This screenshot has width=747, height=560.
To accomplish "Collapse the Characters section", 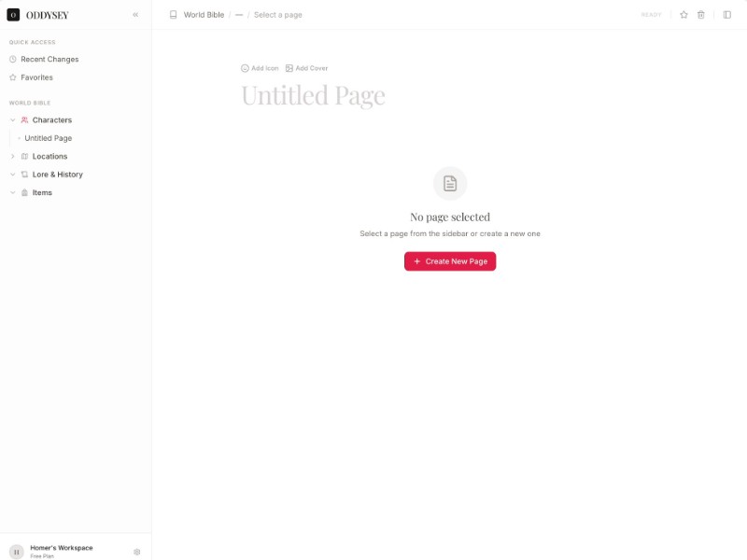I will (11, 119).
